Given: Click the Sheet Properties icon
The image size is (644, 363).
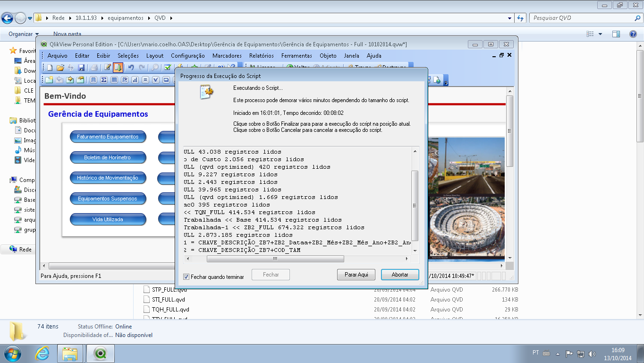Looking at the screenshot, I should coord(80,79).
